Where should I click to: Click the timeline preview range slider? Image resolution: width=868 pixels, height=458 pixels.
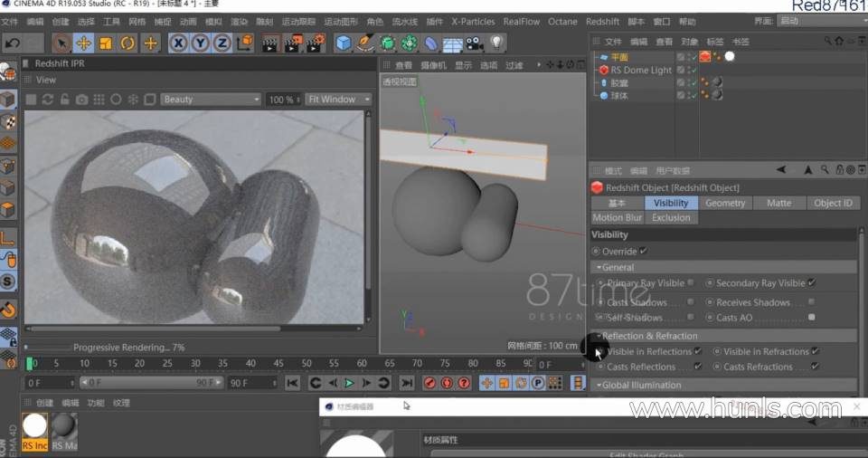pyautogui.click(x=151, y=383)
